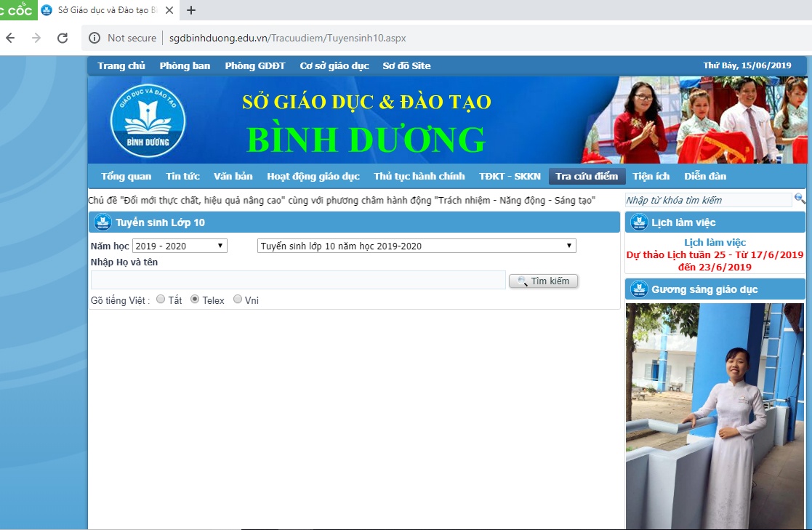Image resolution: width=812 pixels, height=530 pixels.
Task: Click the Cốc Cốc browser logo
Action: pos(17,10)
